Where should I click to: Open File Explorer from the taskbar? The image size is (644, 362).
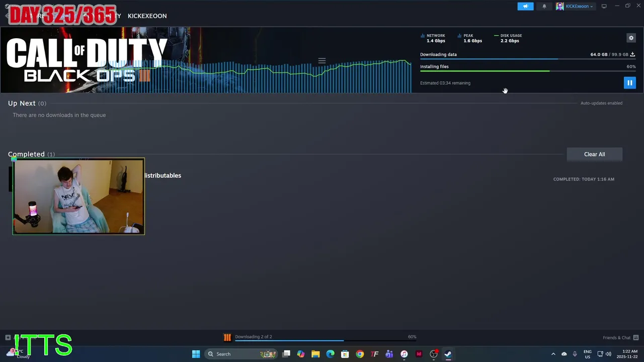(x=315, y=354)
